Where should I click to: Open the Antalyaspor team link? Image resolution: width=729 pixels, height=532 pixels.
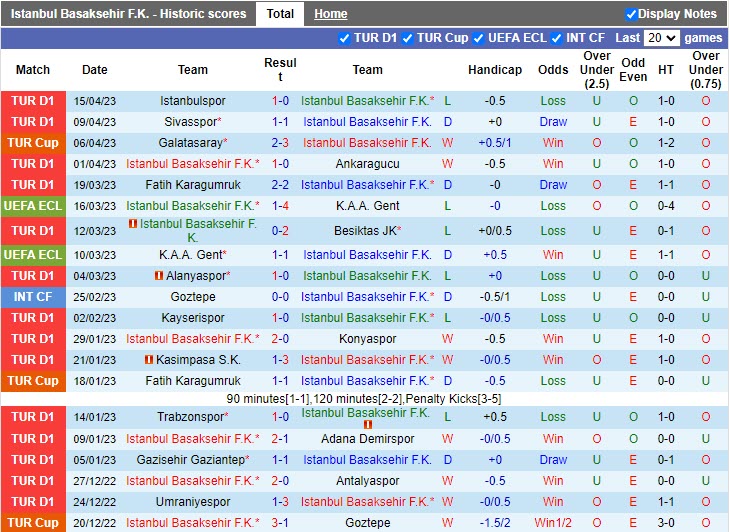point(367,480)
